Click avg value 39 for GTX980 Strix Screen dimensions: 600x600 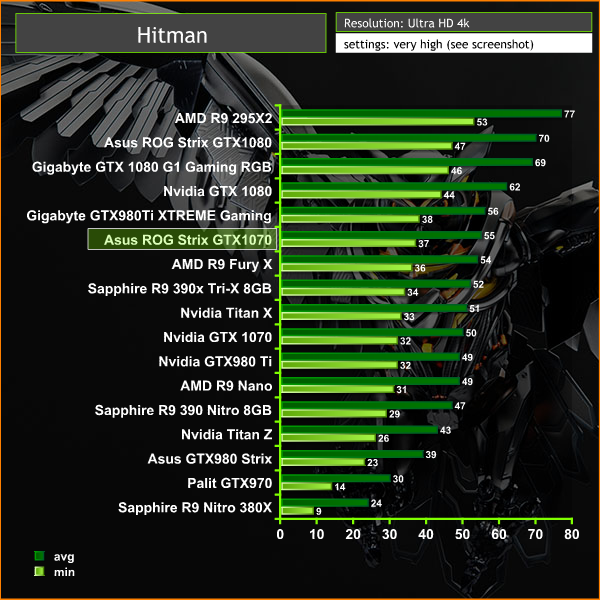tap(431, 455)
